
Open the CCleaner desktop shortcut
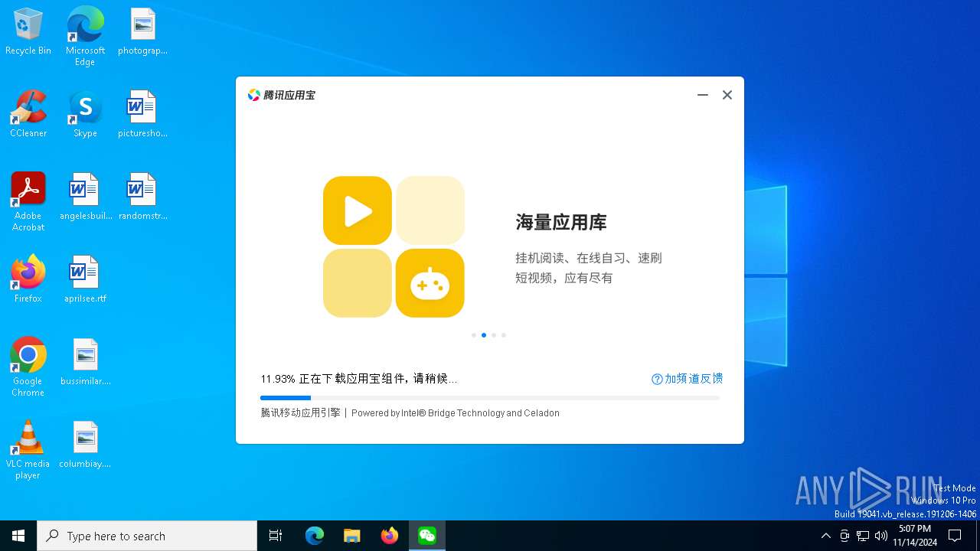28,114
